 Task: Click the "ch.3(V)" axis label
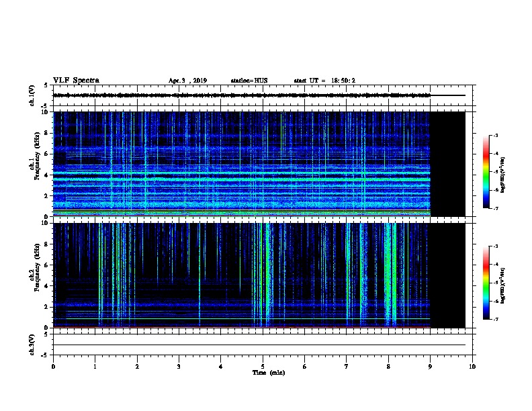[32, 345]
